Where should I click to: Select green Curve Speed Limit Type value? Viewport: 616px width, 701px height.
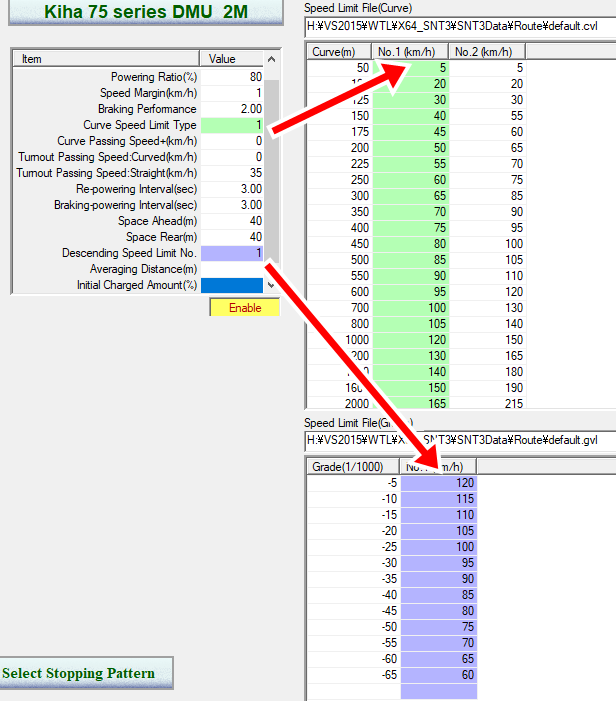[x=232, y=125]
